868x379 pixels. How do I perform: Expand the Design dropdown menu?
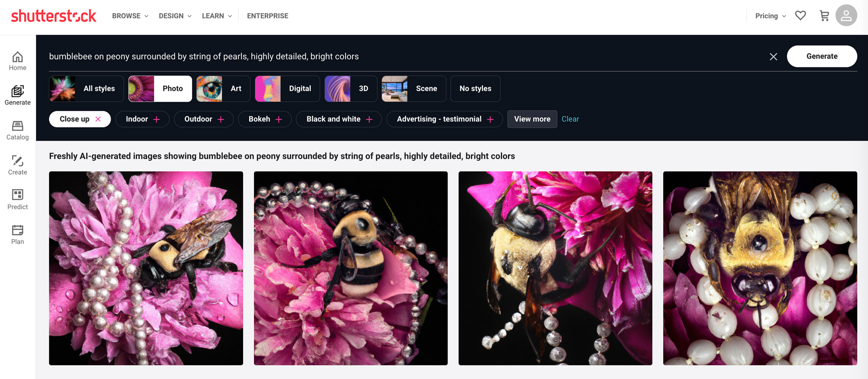[175, 16]
